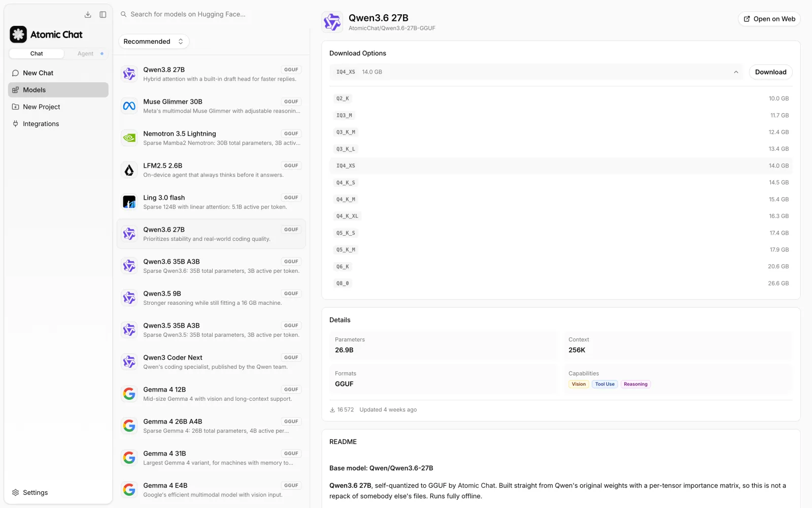Select the Q4_K_S 14.5 GB option
Screen dimensions: 812x508
pos(561,182)
